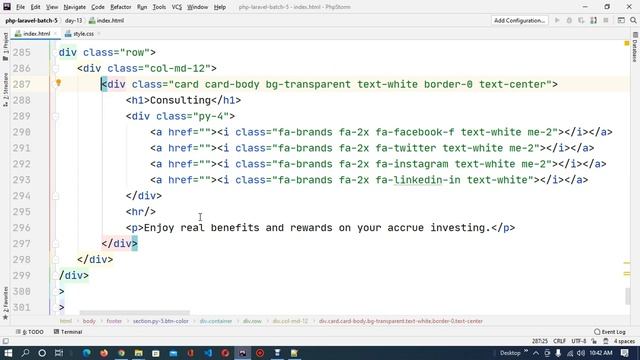Show hidden tray icons chevron
This screenshot has width=640, height=360.
click(536, 353)
